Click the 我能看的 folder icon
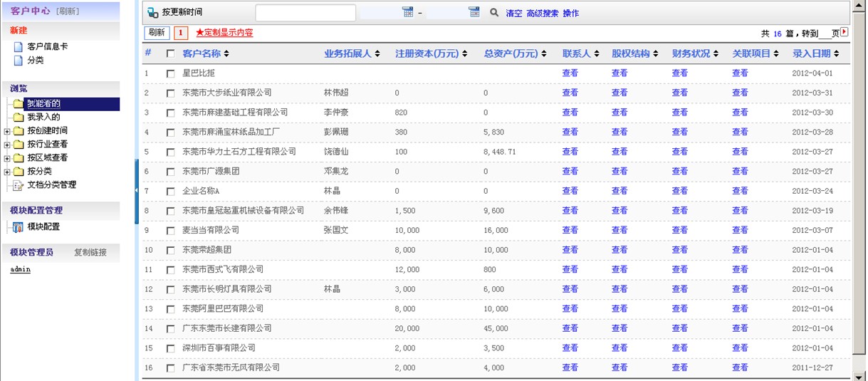Viewport: 868px width, 381px height. pyautogui.click(x=19, y=104)
